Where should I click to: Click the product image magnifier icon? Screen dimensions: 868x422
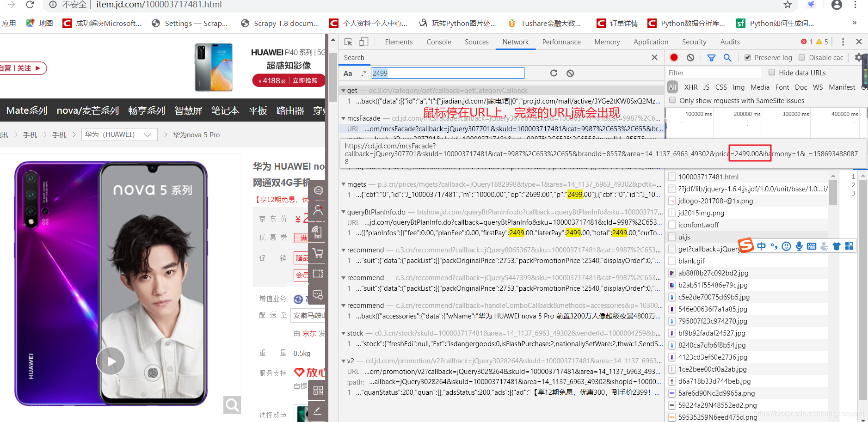[x=232, y=405]
